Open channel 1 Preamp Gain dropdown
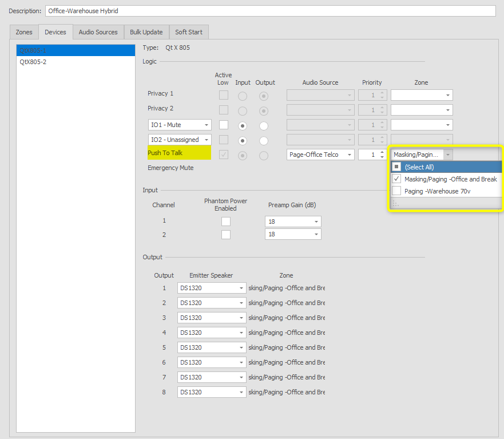 (x=316, y=222)
